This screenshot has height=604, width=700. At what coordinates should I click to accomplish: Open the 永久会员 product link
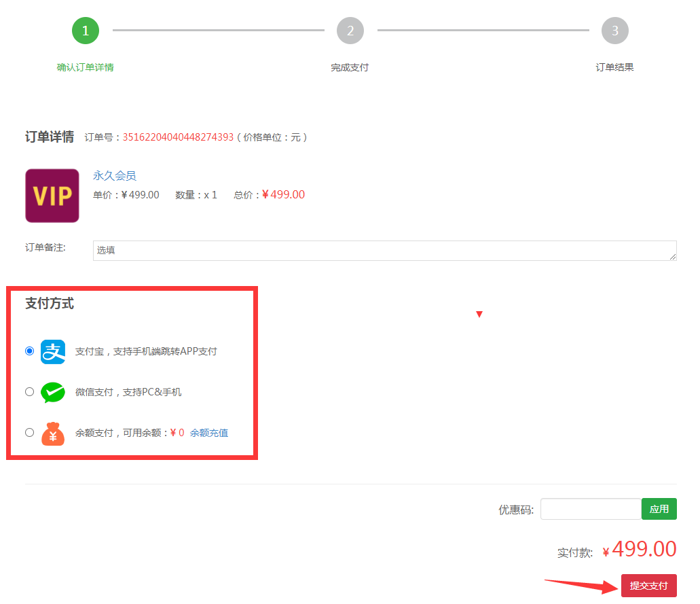[114, 175]
